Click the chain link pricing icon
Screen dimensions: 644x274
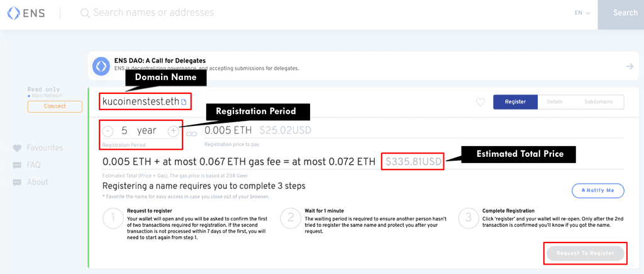click(191, 134)
